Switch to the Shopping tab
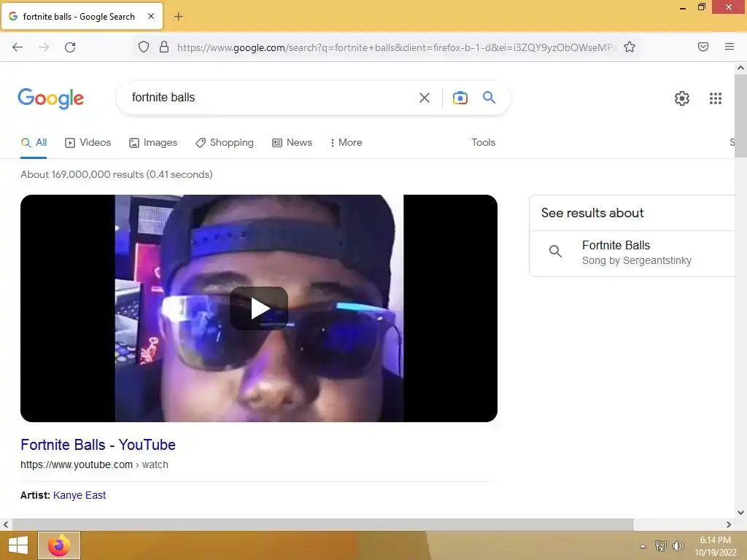Image resolution: width=747 pixels, height=560 pixels. click(x=225, y=142)
